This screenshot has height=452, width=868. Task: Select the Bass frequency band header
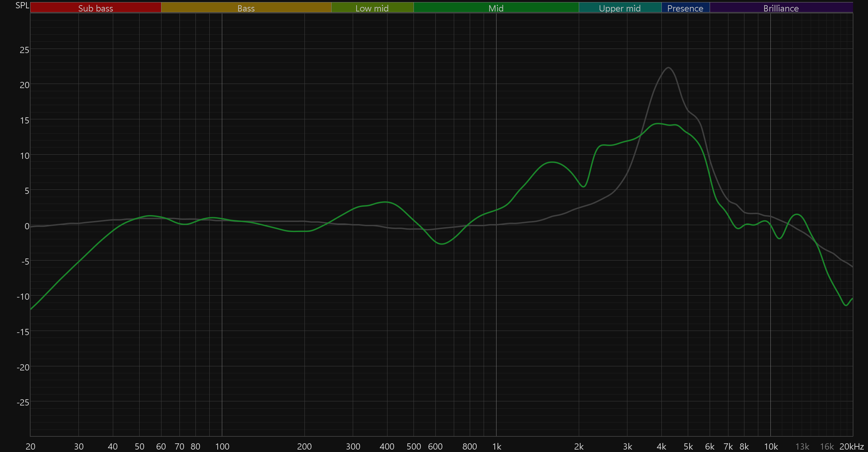point(246,8)
